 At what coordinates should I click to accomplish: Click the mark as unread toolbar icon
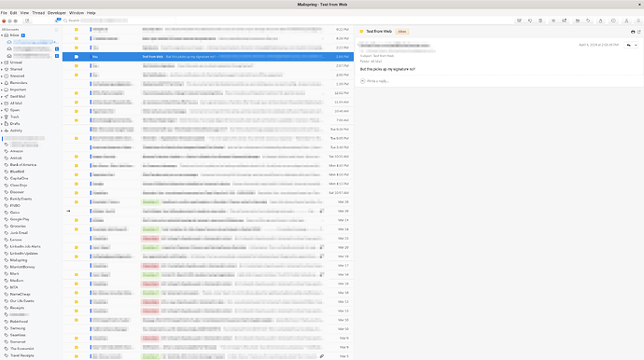(565, 21)
